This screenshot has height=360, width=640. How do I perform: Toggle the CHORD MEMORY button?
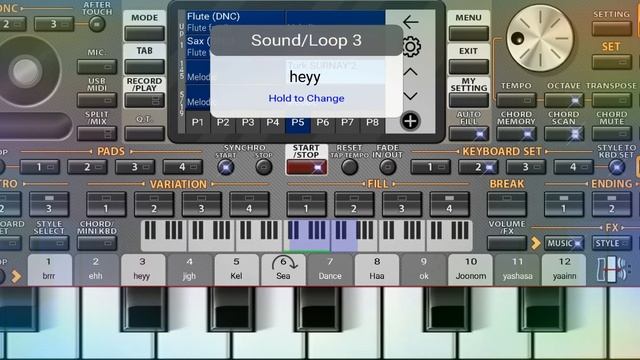tap(516, 133)
